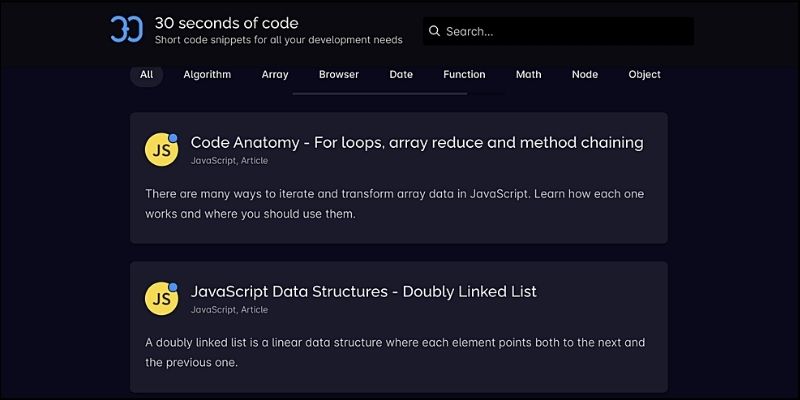
Task: Filter snippets by Node
Action: pyautogui.click(x=585, y=74)
